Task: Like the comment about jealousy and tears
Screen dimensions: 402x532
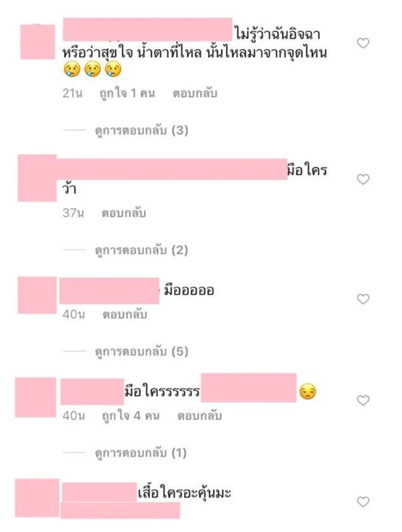Action: (x=363, y=43)
